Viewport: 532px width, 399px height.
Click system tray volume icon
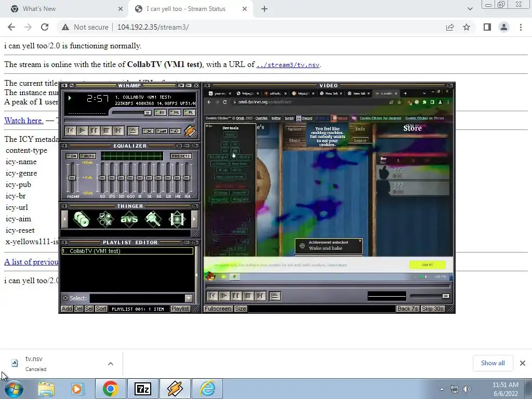click(467, 389)
